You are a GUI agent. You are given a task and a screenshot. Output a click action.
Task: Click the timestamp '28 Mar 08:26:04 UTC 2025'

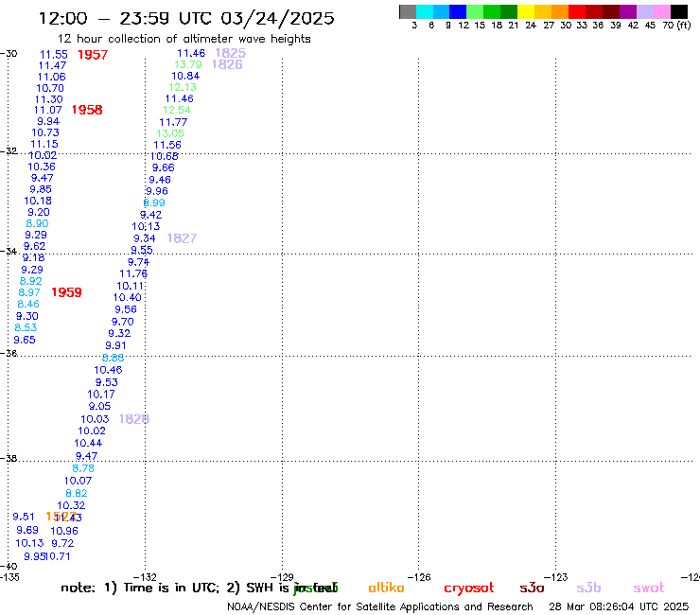(x=619, y=607)
